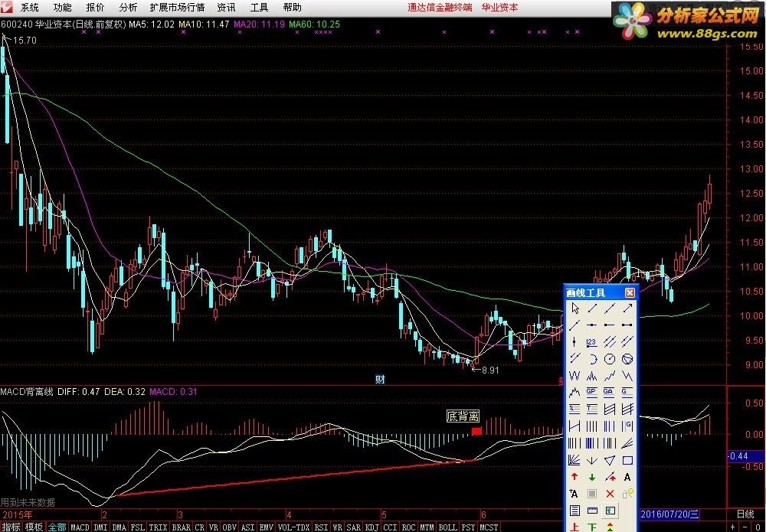
Task: Choose the GA golden amplitude line tool
Action: (x=610, y=392)
